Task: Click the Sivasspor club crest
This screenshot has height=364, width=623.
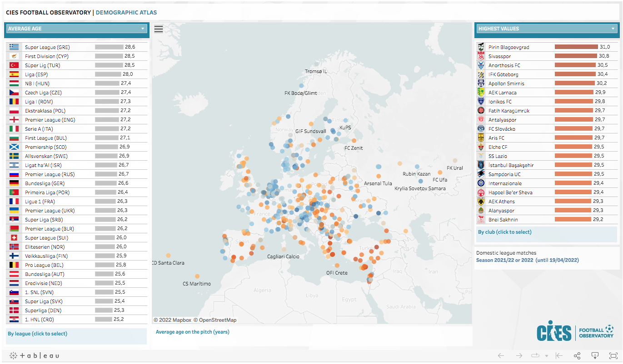Action: (481, 56)
